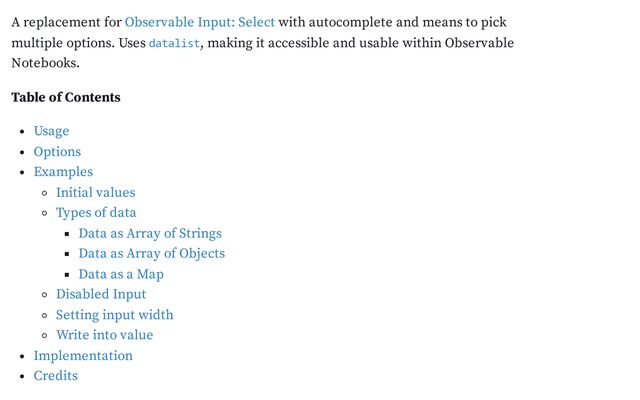640x400 pixels.
Task: Navigate to Initial values
Action: point(96,192)
